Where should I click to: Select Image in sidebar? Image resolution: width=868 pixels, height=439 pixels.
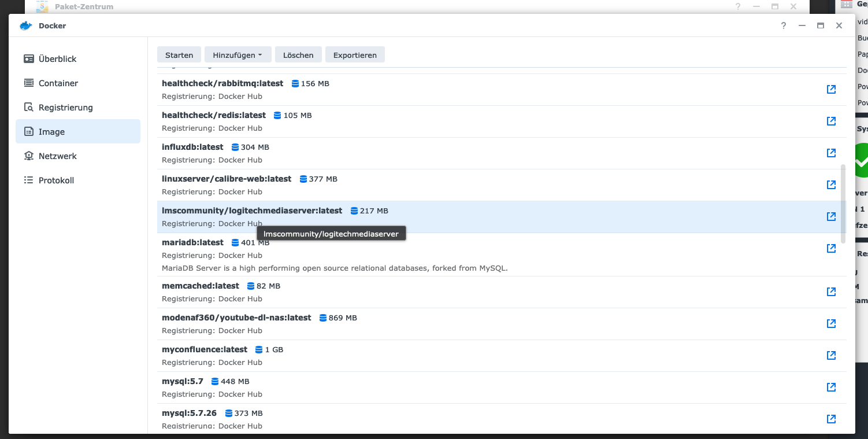pyautogui.click(x=78, y=131)
